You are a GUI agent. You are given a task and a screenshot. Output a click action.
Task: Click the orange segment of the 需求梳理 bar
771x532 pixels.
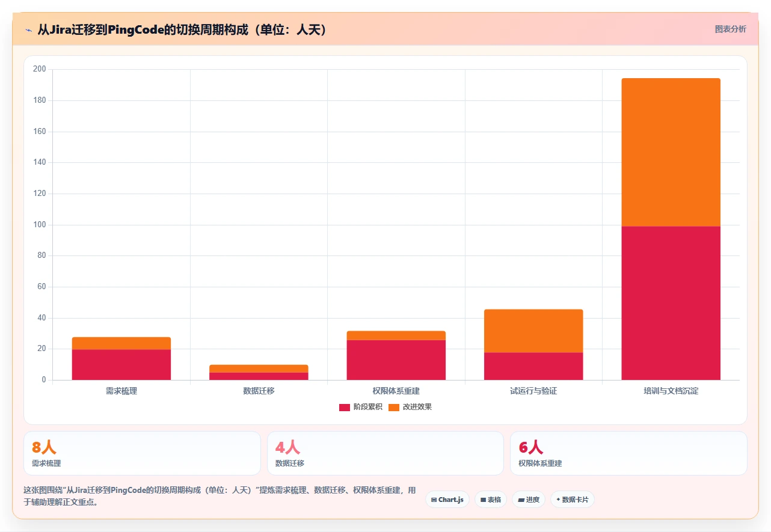tap(121, 343)
